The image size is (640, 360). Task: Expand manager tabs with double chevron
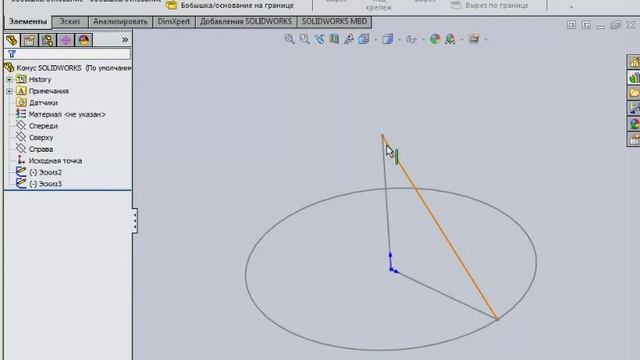pyautogui.click(x=125, y=40)
